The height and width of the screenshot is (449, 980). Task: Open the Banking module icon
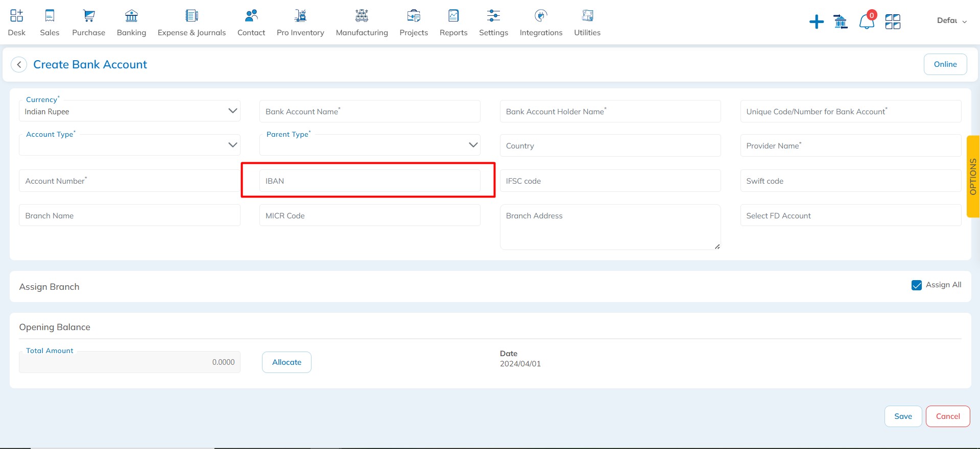[x=131, y=16]
